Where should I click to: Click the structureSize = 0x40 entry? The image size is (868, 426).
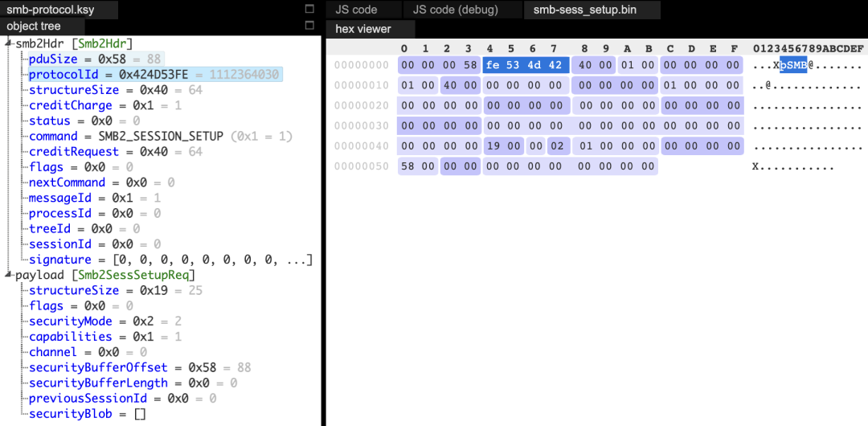click(116, 90)
